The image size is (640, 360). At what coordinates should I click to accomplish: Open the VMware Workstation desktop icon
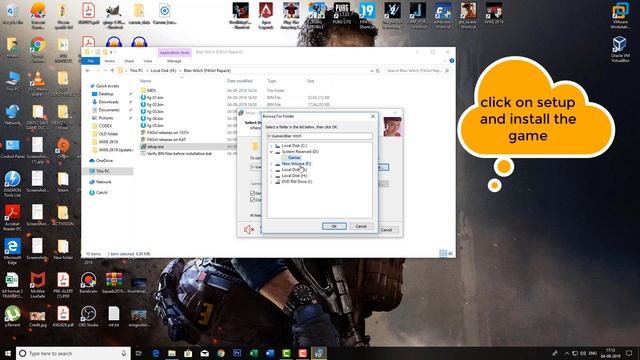click(620, 16)
